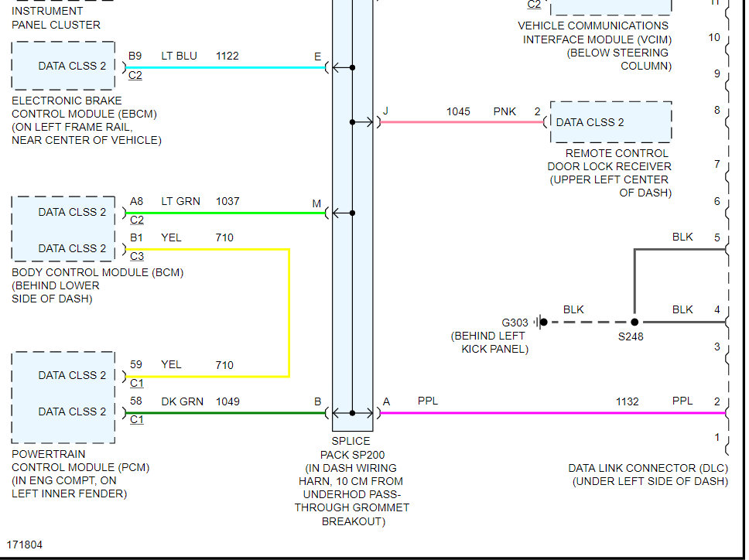Image resolution: width=749 pixels, height=560 pixels.
Task: Click circuit number 1122
Action: 227,56
